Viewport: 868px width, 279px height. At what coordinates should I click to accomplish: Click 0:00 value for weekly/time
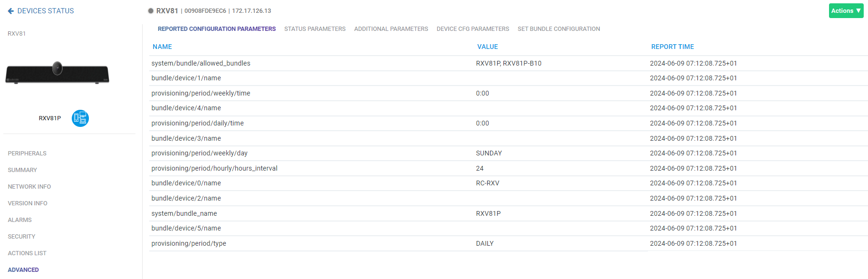[x=482, y=93]
